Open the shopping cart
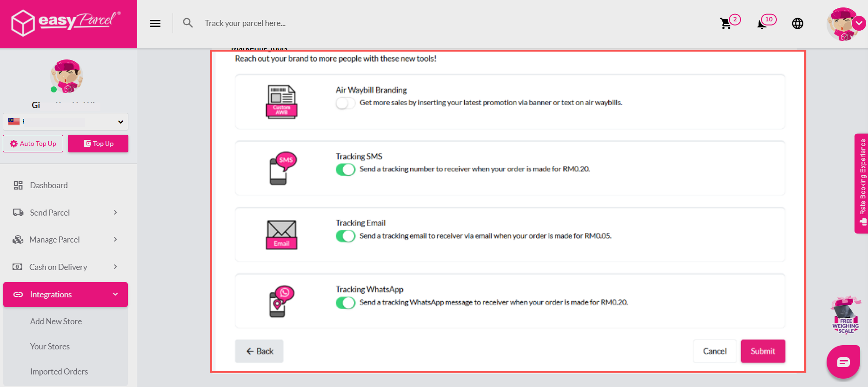868x387 pixels. pos(725,23)
